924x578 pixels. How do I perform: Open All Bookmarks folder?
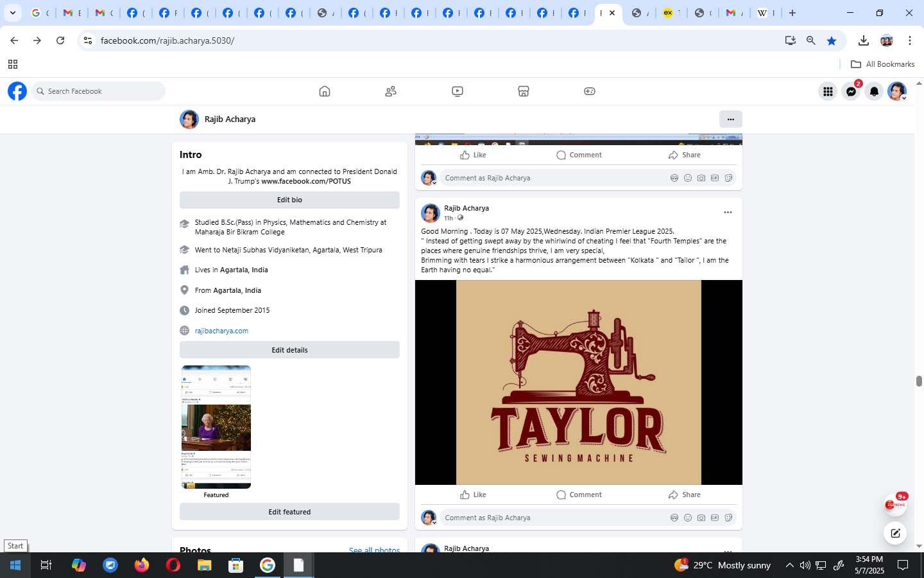click(883, 64)
